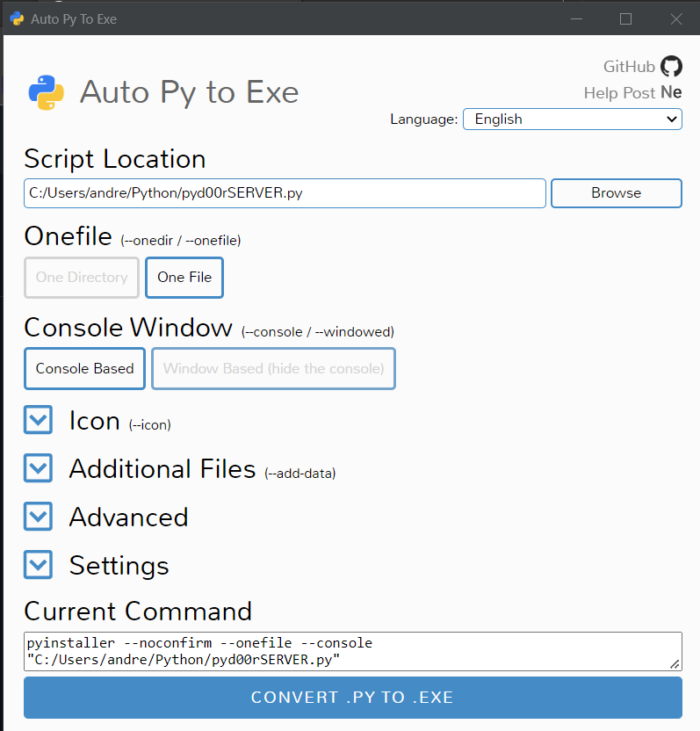Minimize the Auto Py To Exe window
The height and width of the screenshot is (731, 700).
pos(576,19)
